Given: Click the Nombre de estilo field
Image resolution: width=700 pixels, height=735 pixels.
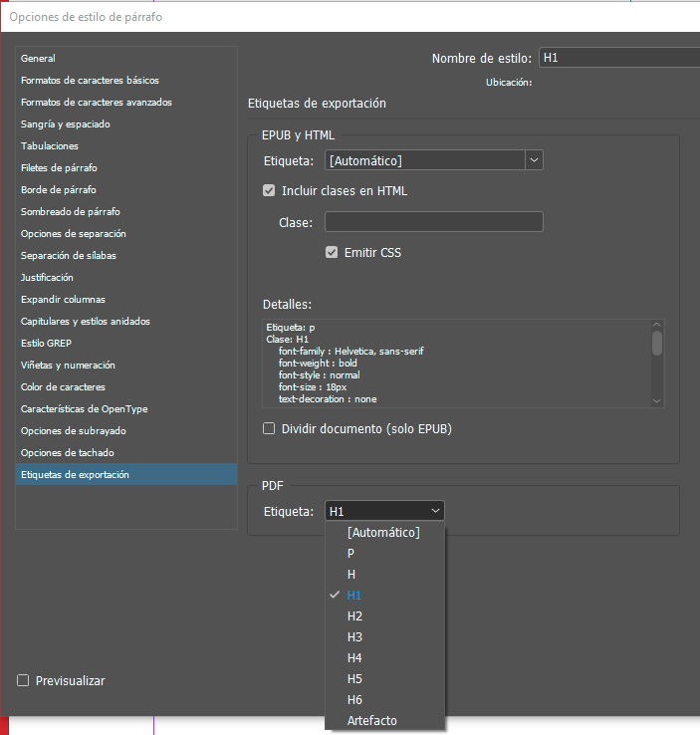Looking at the screenshot, I should [617, 59].
